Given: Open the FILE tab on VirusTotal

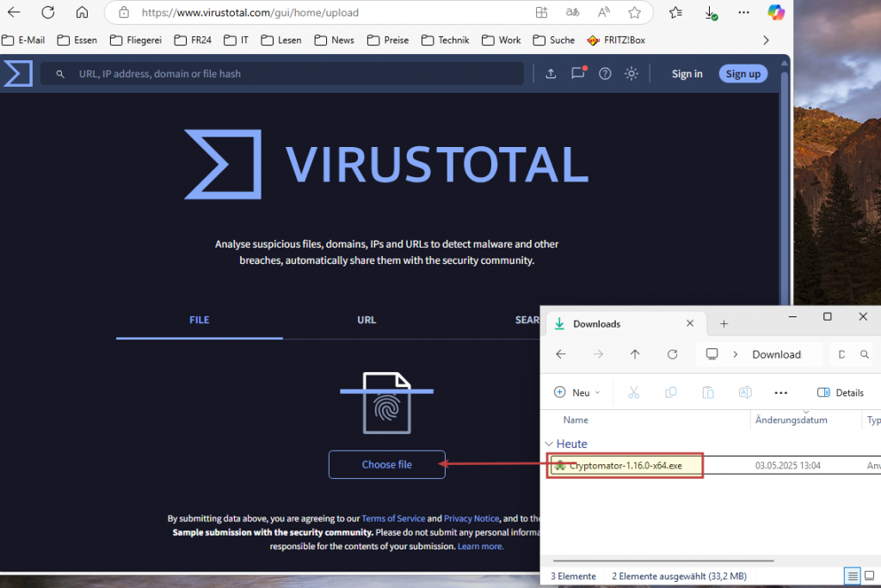Looking at the screenshot, I should click(x=199, y=320).
